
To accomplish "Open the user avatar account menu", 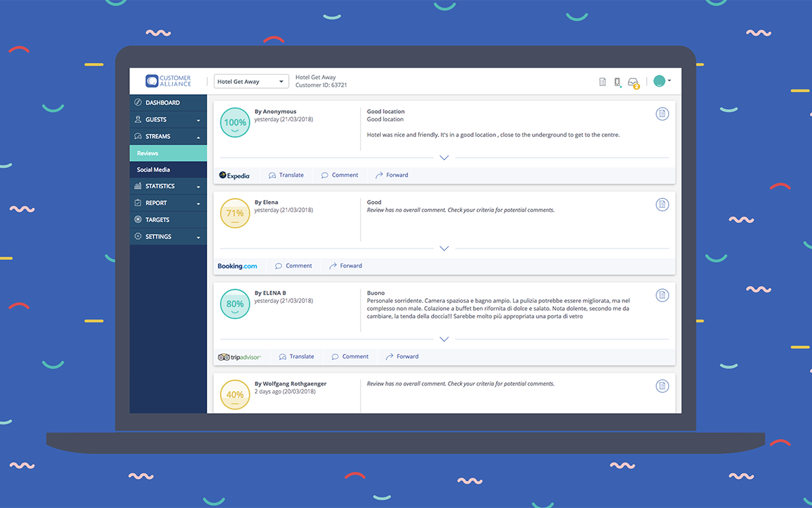I will click(662, 81).
